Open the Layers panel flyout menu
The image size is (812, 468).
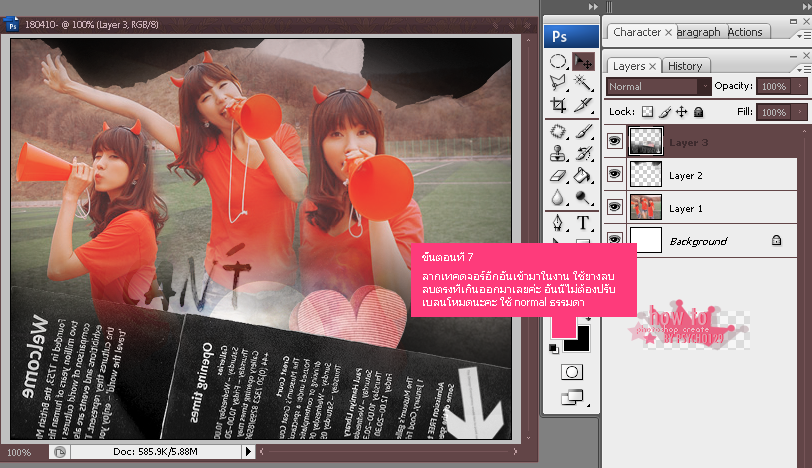(x=803, y=69)
